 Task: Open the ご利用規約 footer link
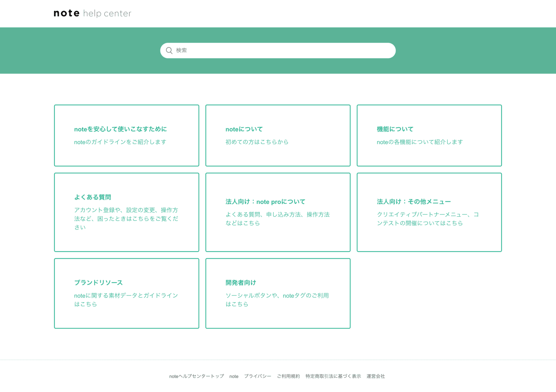click(x=288, y=376)
